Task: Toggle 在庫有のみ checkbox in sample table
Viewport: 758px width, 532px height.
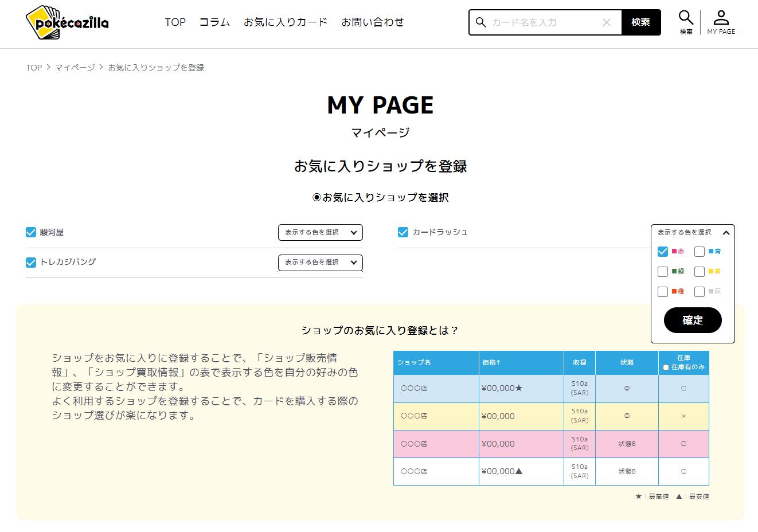Action: (x=666, y=367)
